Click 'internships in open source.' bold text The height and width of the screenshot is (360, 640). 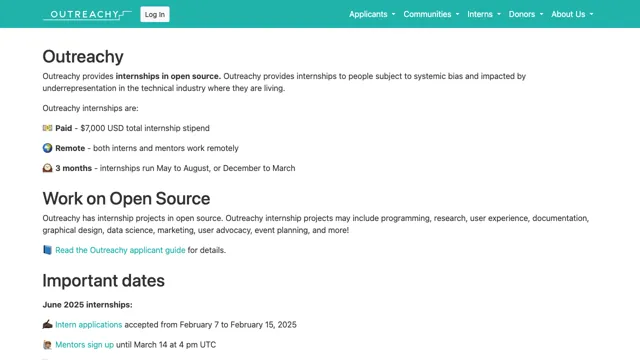168,76
